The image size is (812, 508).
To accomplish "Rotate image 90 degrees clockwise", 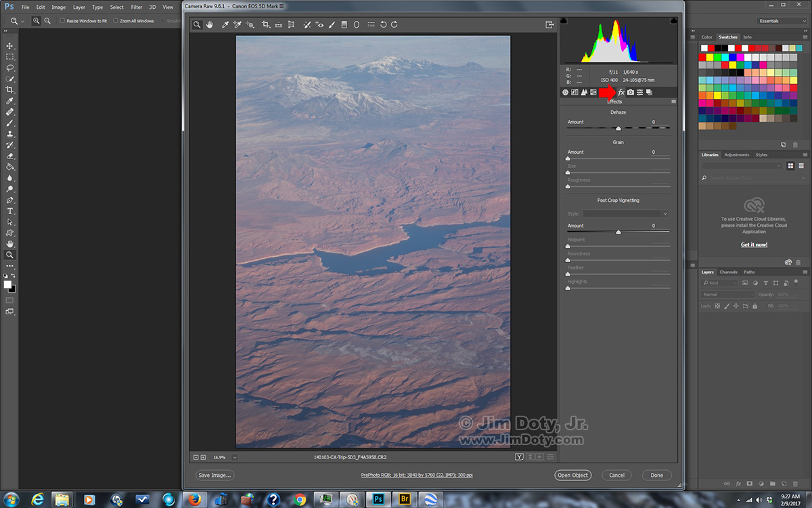I will pyautogui.click(x=394, y=24).
